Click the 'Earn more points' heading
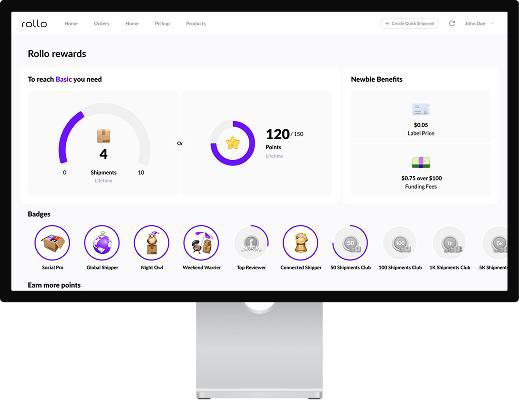 (54, 285)
